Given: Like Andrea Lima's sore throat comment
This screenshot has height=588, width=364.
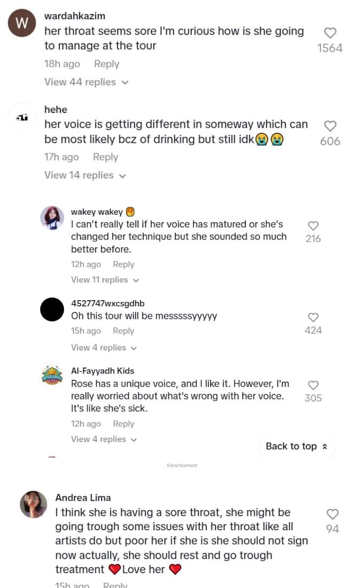Looking at the screenshot, I should point(332,514).
